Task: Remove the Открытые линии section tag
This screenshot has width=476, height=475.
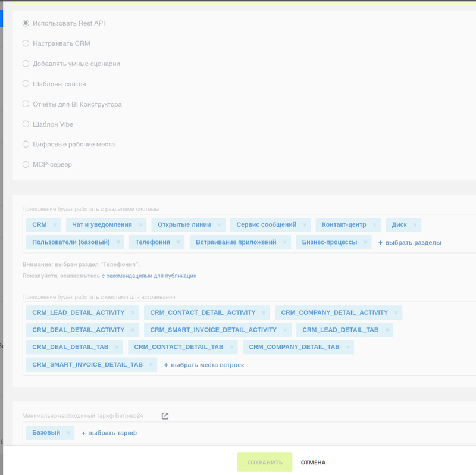Action: coord(218,224)
